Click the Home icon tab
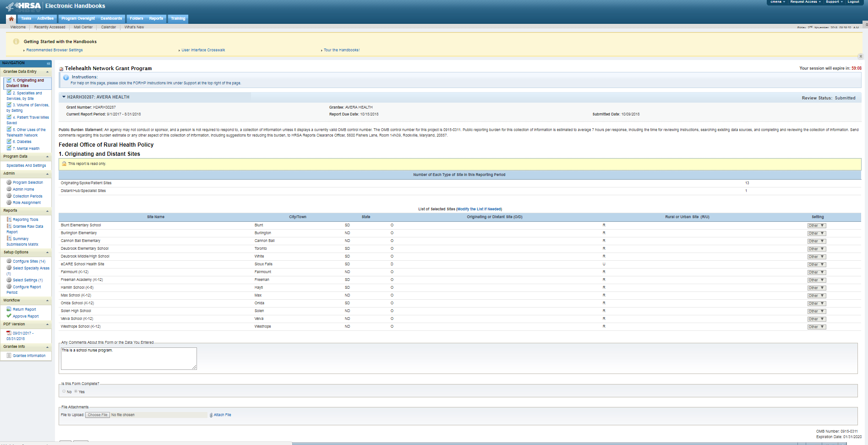 click(x=11, y=19)
